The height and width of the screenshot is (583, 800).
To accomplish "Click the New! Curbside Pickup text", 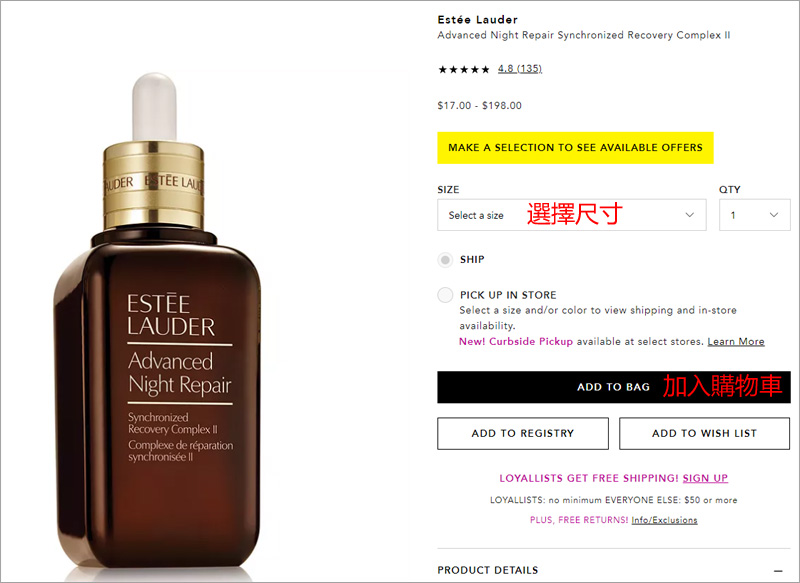I will coord(516,341).
